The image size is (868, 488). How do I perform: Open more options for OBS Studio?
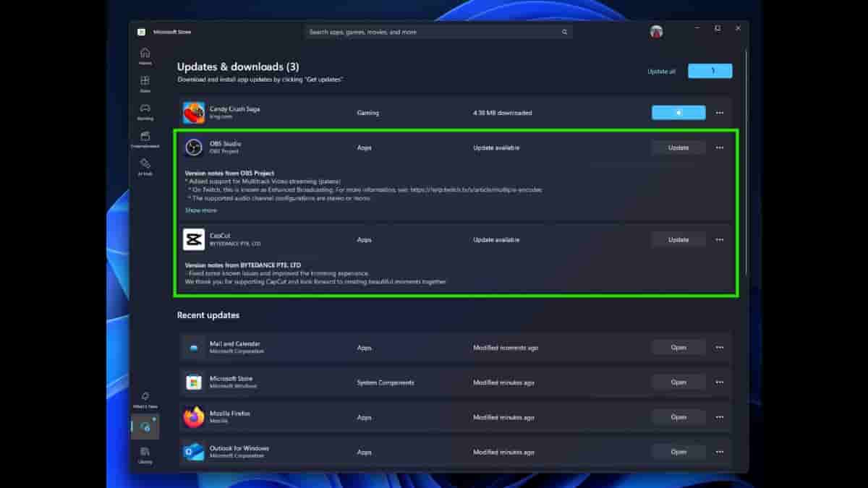pyautogui.click(x=719, y=147)
